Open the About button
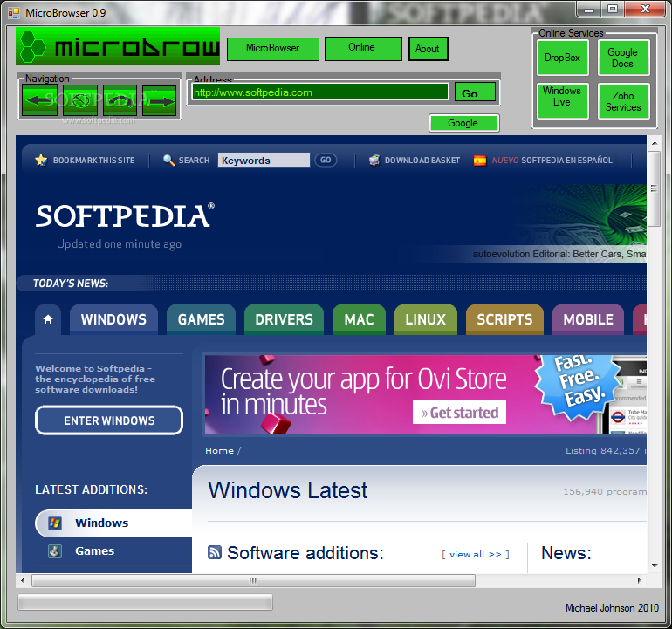 (x=429, y=49)
